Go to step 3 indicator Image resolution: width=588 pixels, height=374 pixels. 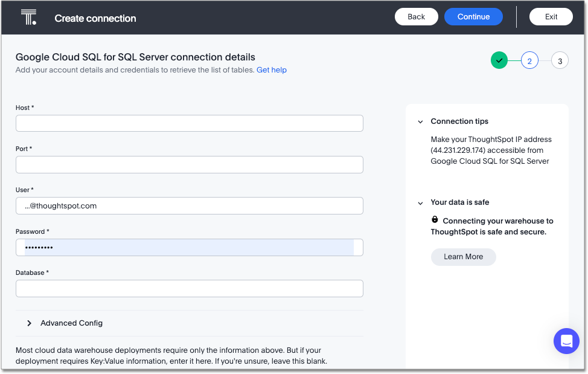(x=560, y=60)
